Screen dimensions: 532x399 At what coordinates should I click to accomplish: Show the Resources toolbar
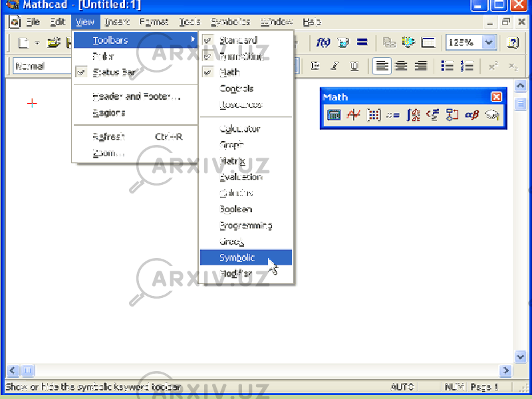click(x=246, y=104)
